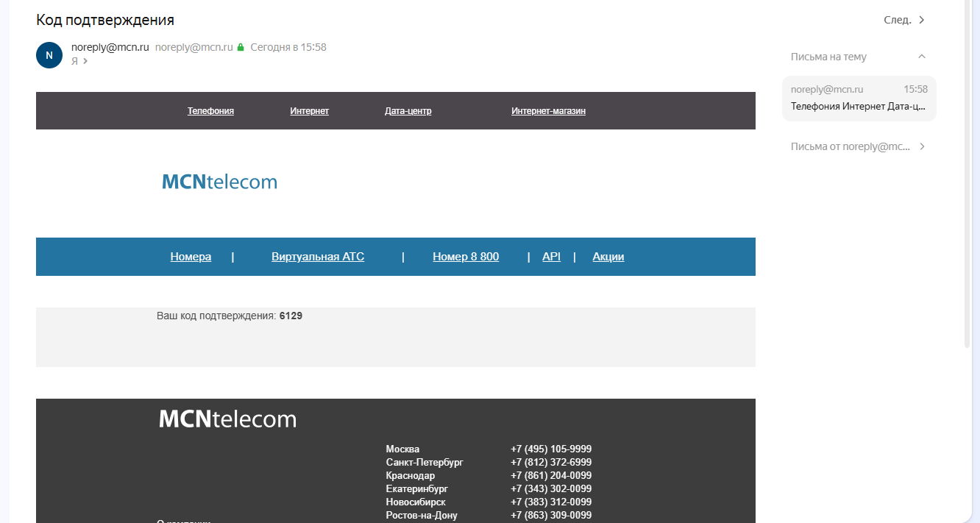Click the city name "Санкт-Петербург"
Screen dimensions: 980x523
pos(425,462)
